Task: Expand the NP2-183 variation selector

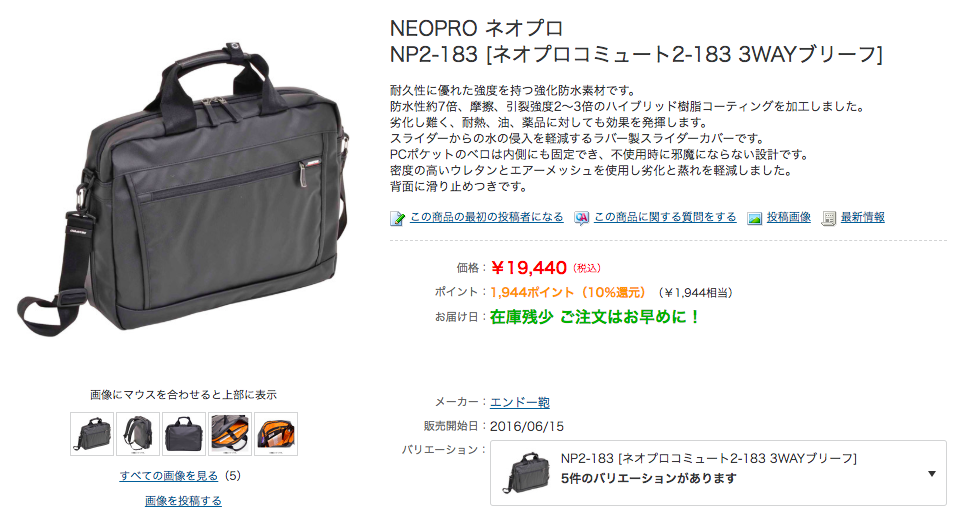Action: click(x=718, y=473)
